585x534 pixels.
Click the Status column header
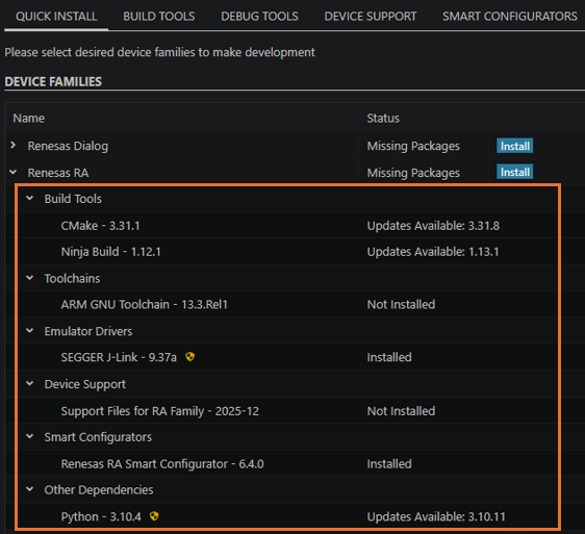383,118
